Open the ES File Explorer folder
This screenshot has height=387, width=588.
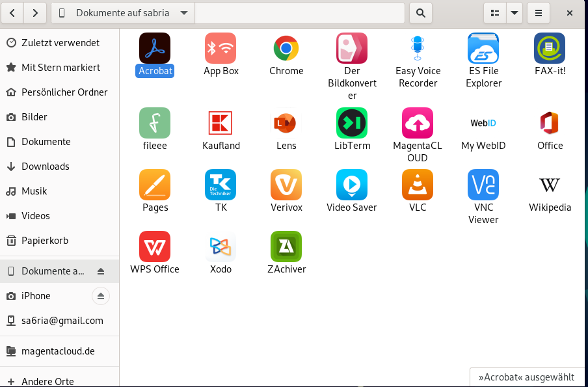pyautogui.click(x=483, y=48)
